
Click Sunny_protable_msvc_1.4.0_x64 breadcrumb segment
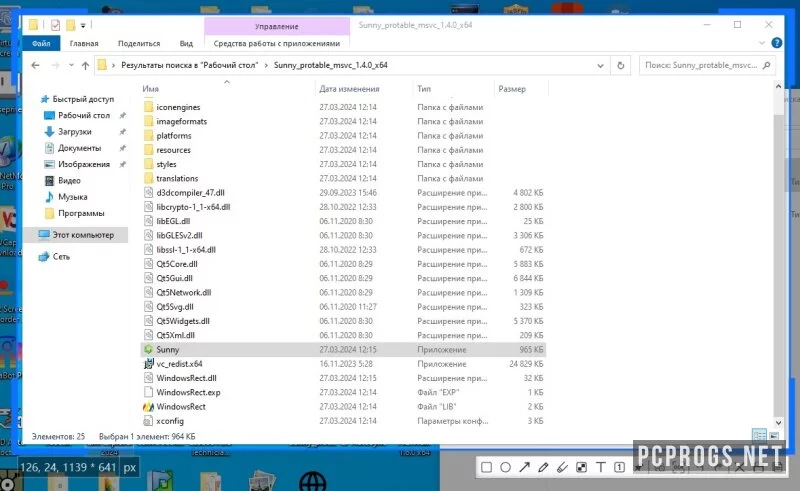click(331, 65)
